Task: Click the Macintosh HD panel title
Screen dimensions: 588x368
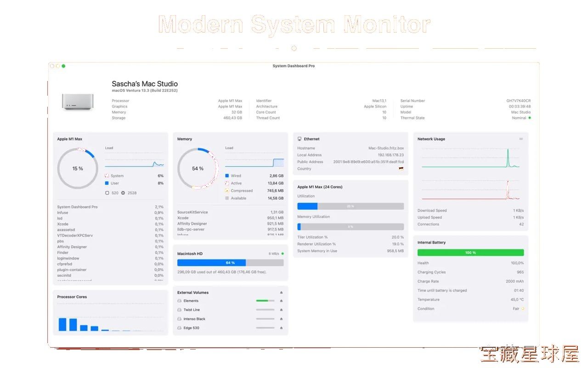Action: [x=190, y=254]
